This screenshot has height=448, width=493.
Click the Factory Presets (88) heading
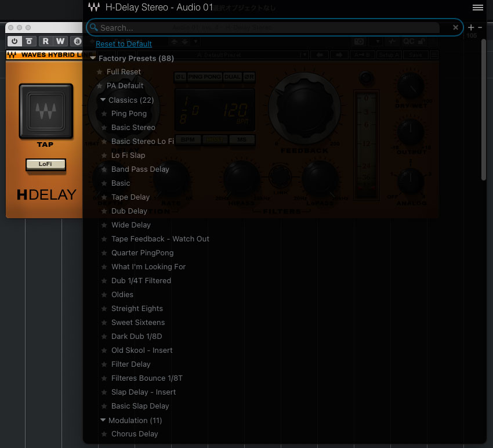tap(136, 58)
